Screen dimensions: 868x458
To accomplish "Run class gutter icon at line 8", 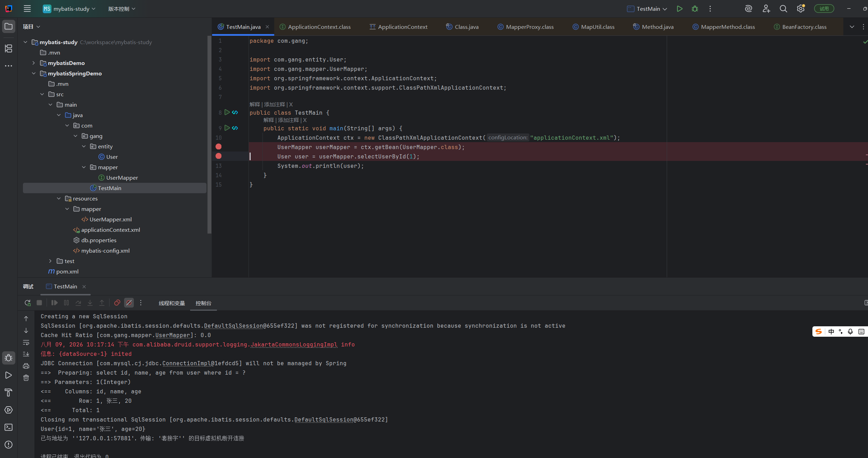I will [227, 112].
